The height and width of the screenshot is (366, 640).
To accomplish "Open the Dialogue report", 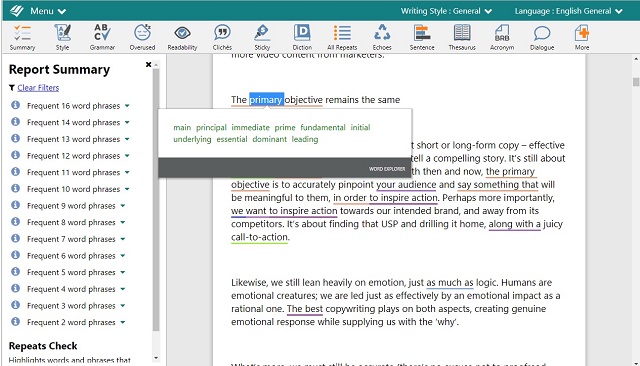I will pos(542,37).
